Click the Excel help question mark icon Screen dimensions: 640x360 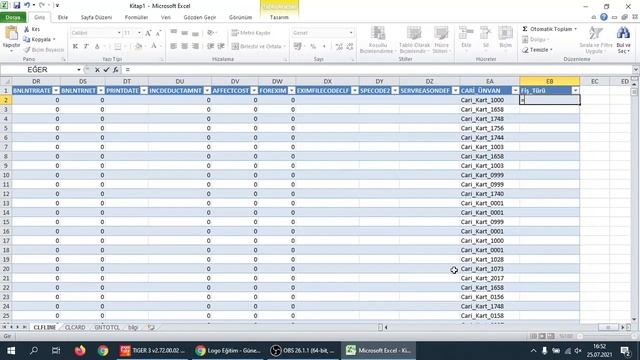604,17
